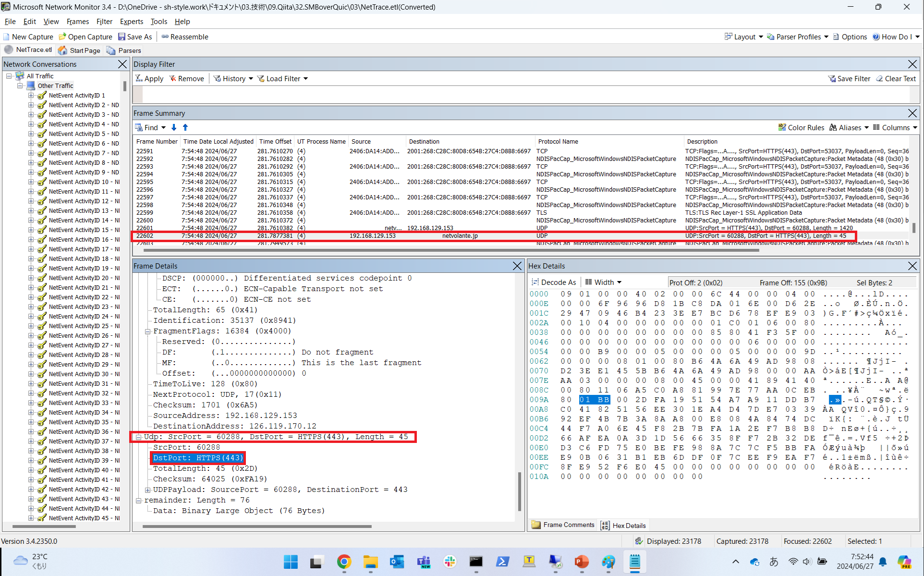Click into the display filter text box
The image size is (924, 576).
tap(526, 94)
